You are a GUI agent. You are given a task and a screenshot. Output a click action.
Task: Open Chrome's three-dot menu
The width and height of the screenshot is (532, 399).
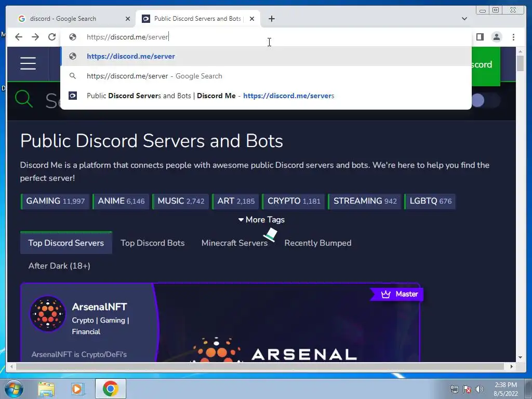[x=513, y=37]
